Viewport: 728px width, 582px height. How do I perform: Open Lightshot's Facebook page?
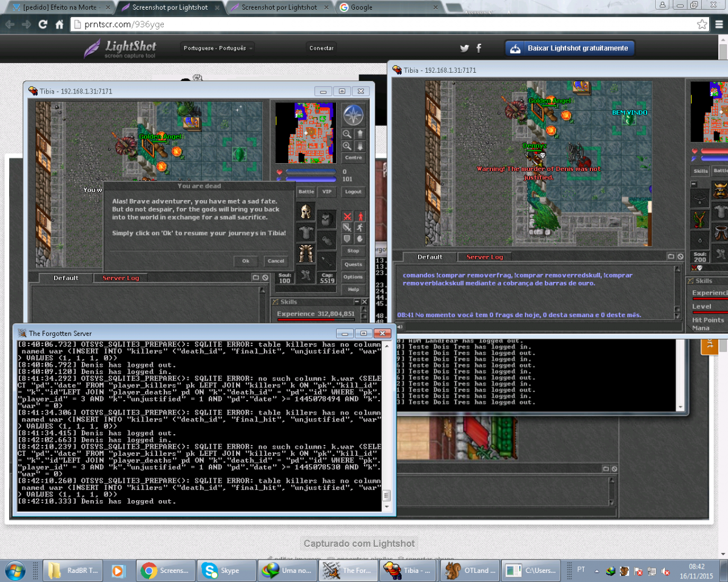(479, 48)
